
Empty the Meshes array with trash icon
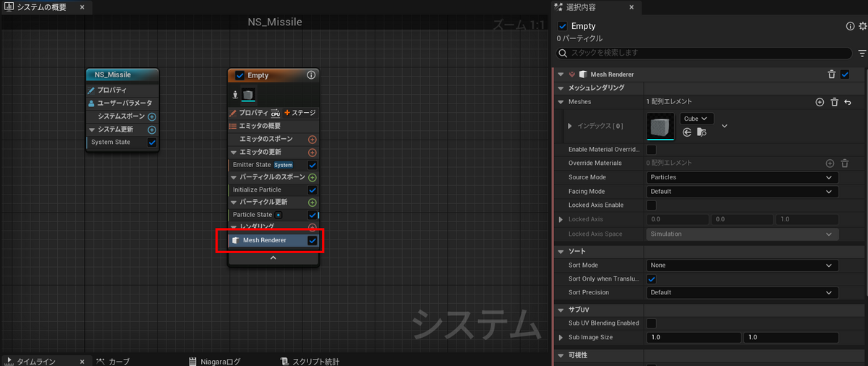[834, 102]
